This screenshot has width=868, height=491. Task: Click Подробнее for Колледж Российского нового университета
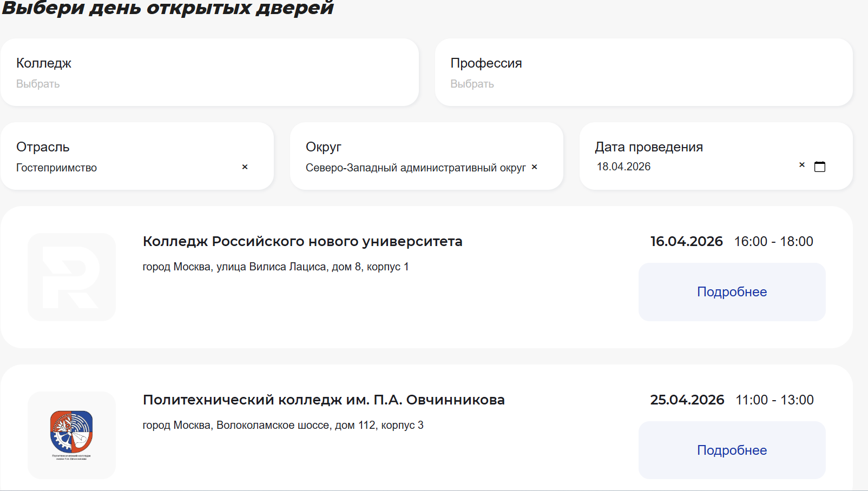click(732, 292)
